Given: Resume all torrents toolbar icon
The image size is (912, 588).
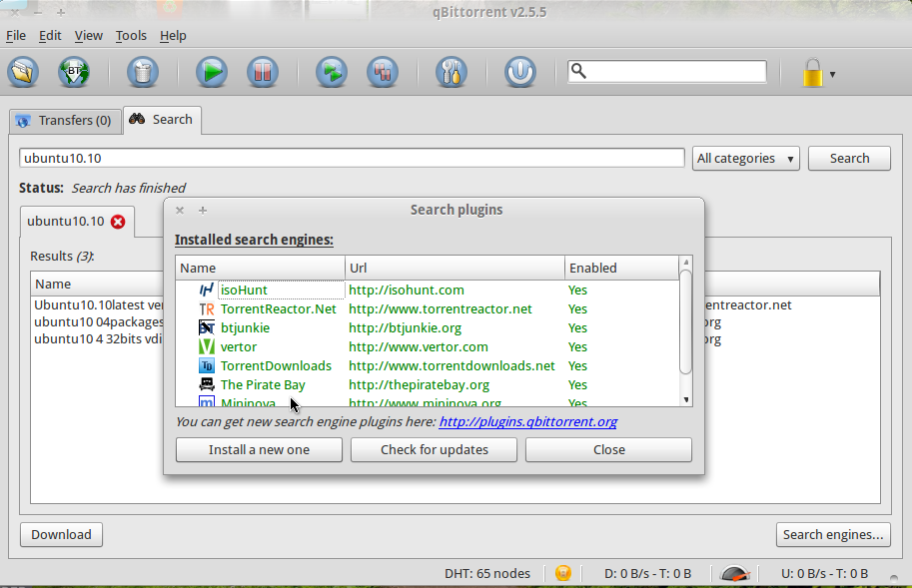Looking at the screenshot, I should 332,73.
